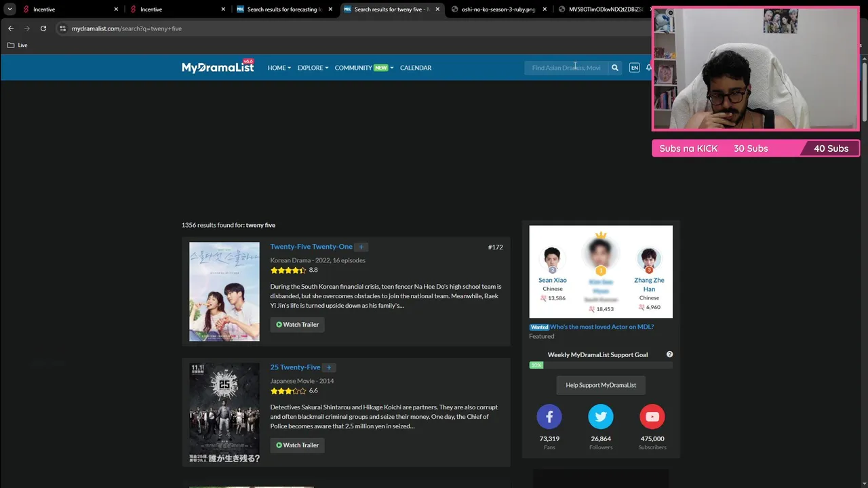Reload the page with the refresh icon
This screenshot has height=488, width=868.
tap(43, 28)
